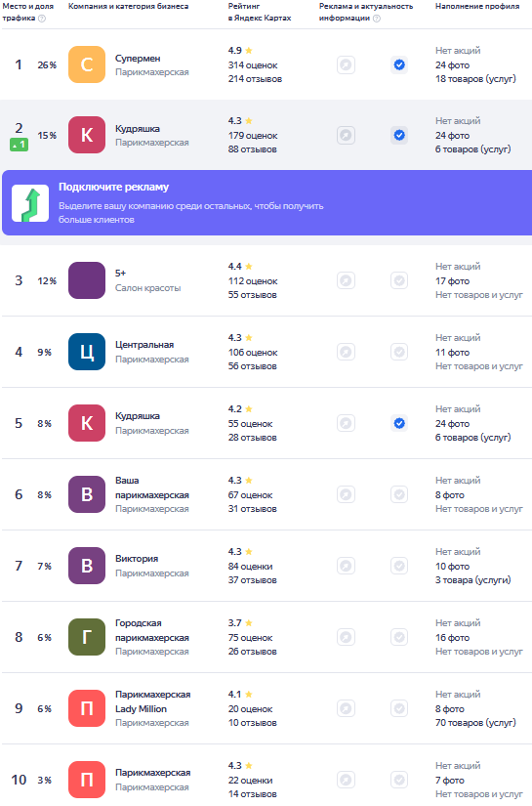Click the blue verified checkmark for Супермен
This screenshot has height=806, width=532.
399,64
